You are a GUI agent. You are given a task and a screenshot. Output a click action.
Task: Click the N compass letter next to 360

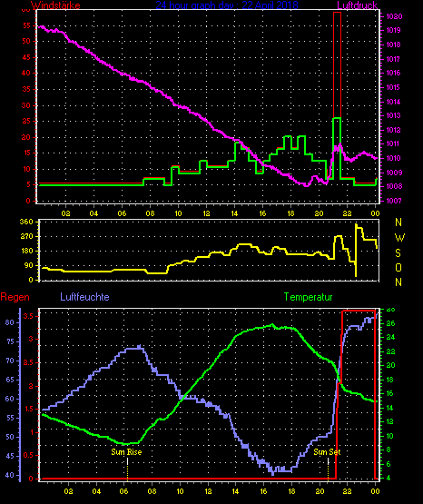tap(398, 222)
